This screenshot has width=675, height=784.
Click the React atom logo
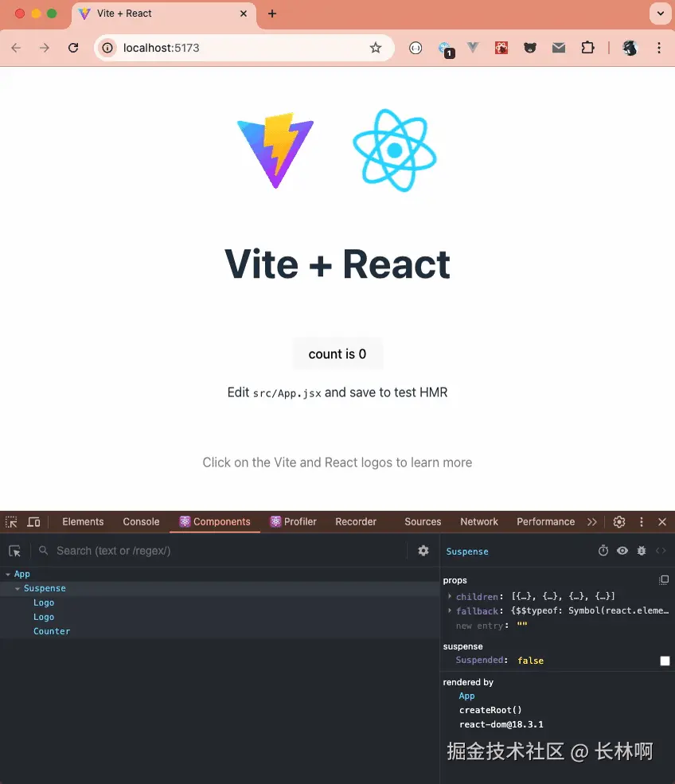coord(395,150)
